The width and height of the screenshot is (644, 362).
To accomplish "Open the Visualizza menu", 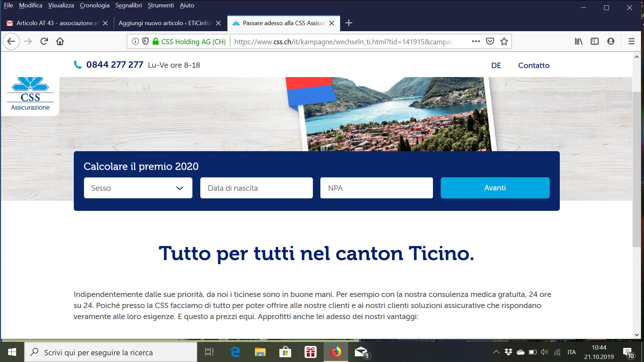I will 61,5.
